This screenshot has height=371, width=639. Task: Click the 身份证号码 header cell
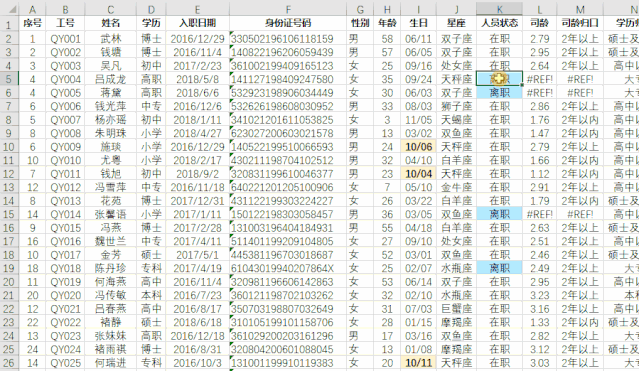[288, 23]
